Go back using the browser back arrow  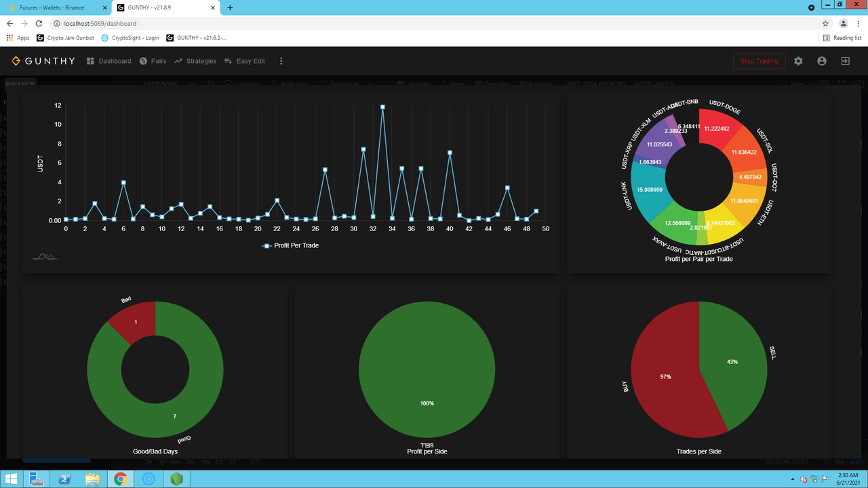point(10,23)
